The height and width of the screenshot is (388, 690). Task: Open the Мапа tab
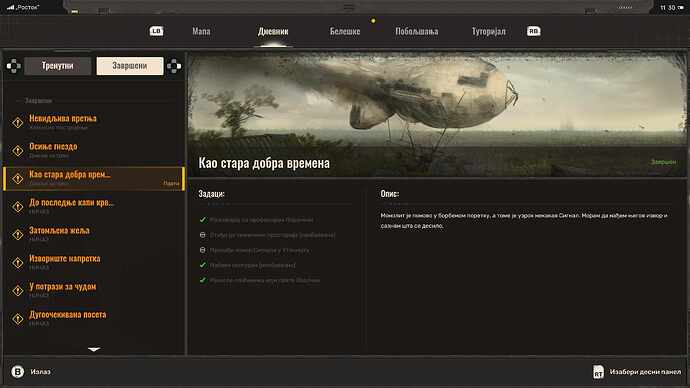[201, 31]
